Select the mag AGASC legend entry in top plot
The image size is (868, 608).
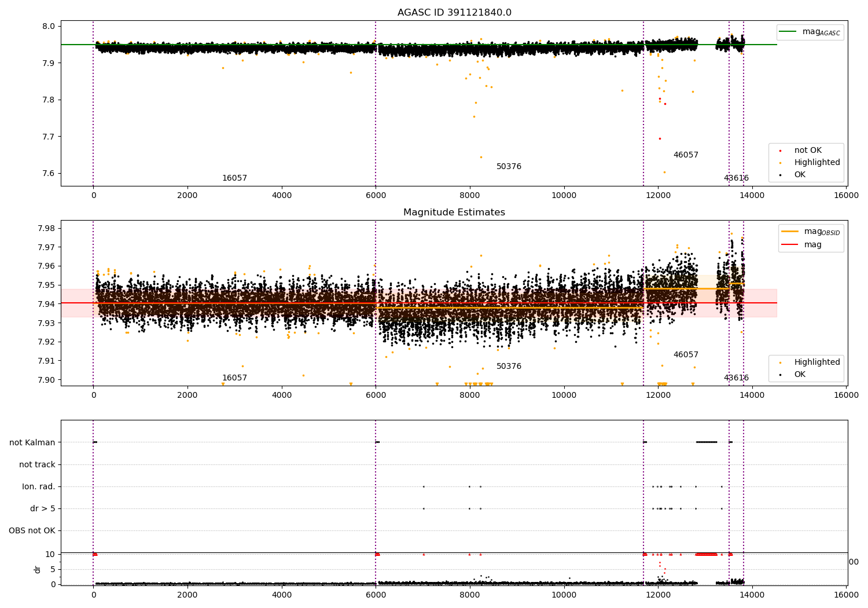810,32
